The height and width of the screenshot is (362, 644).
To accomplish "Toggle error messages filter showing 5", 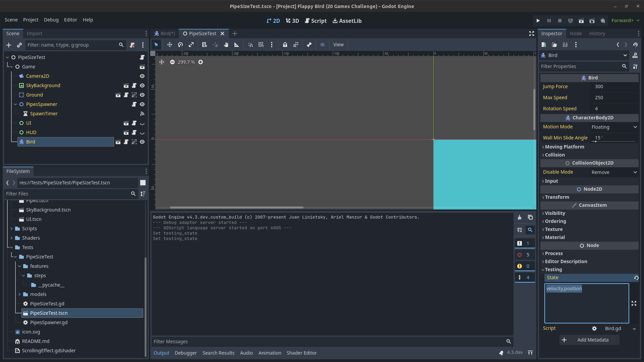I will pyautogui.click(x=525, y=255).
